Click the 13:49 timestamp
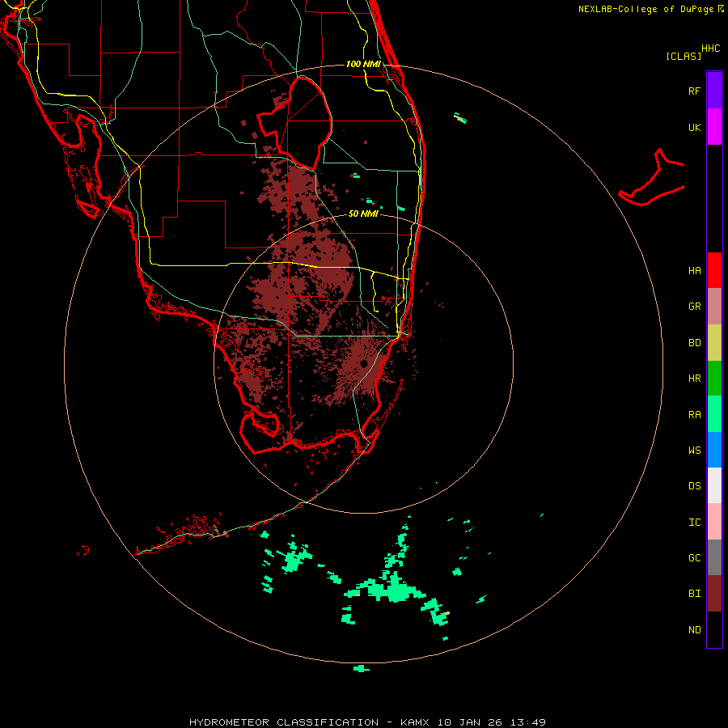The image size is (728, 728). (x=528, y=722)
